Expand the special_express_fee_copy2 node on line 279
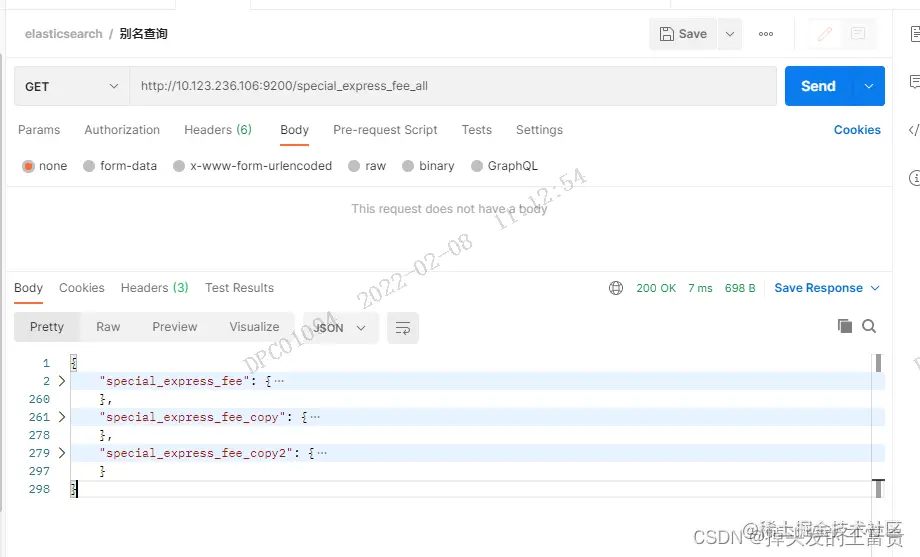 [62, 453]
